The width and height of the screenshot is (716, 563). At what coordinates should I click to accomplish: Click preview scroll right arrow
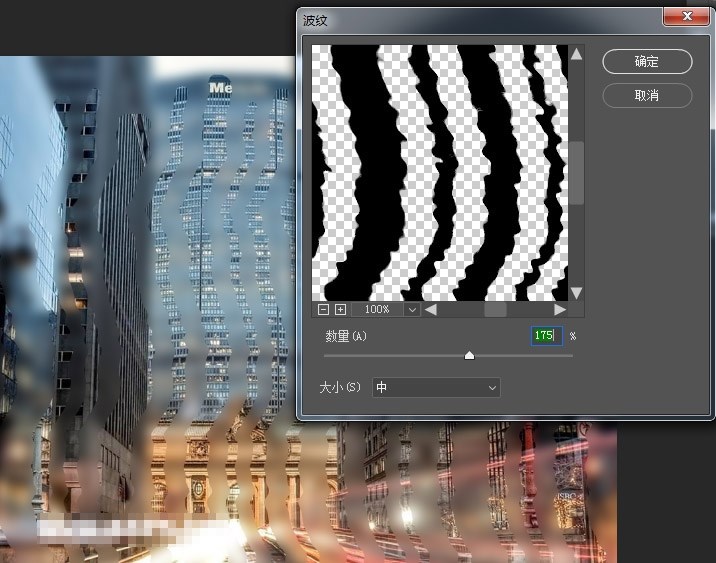(559, 310)
